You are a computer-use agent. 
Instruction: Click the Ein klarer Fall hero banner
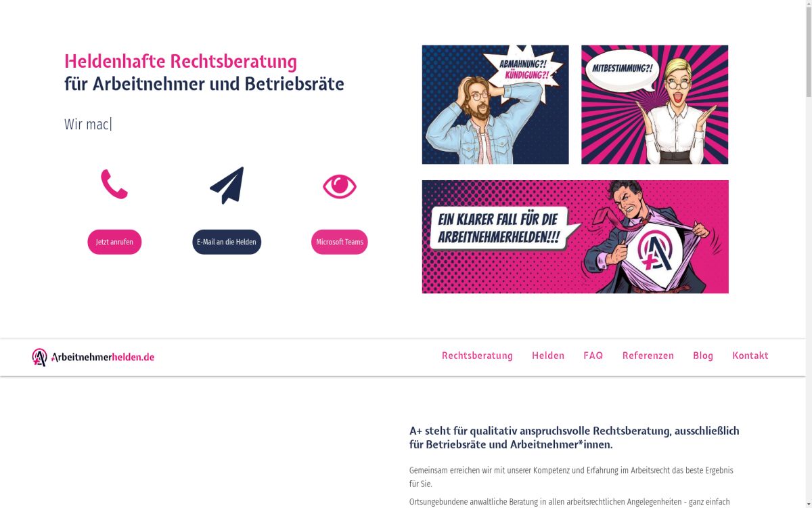[575, 236]
